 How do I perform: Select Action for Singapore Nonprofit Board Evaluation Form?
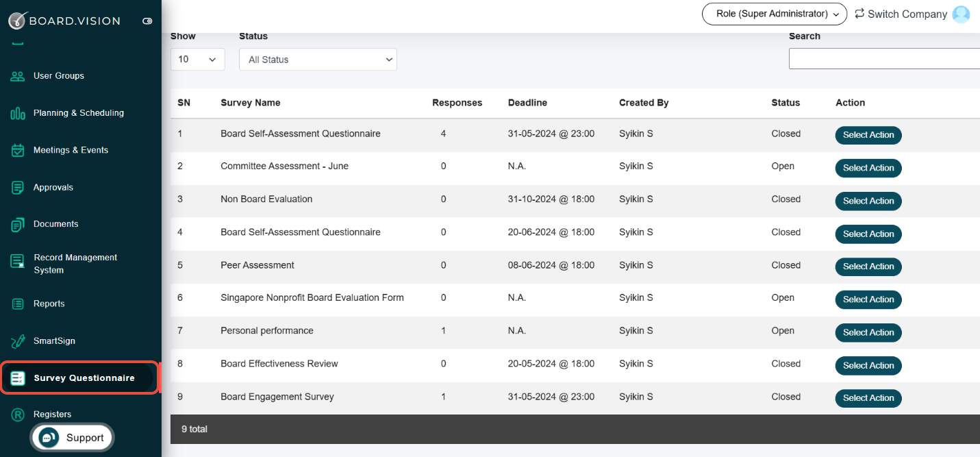click(868, 299)
